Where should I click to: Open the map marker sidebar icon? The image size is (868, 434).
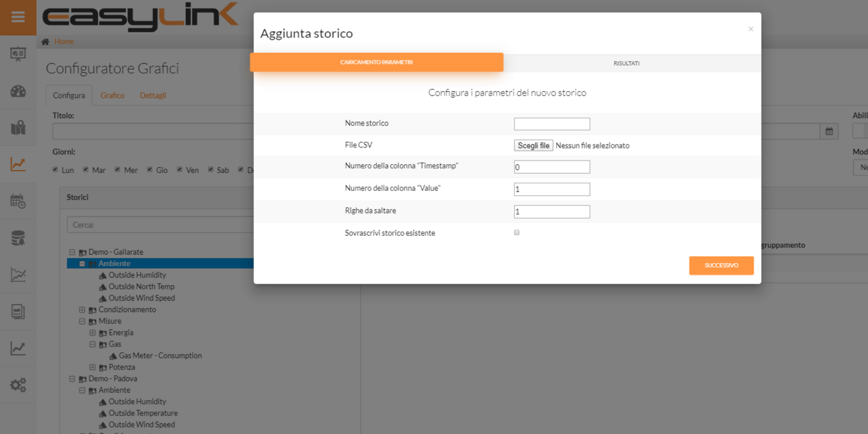18,128
